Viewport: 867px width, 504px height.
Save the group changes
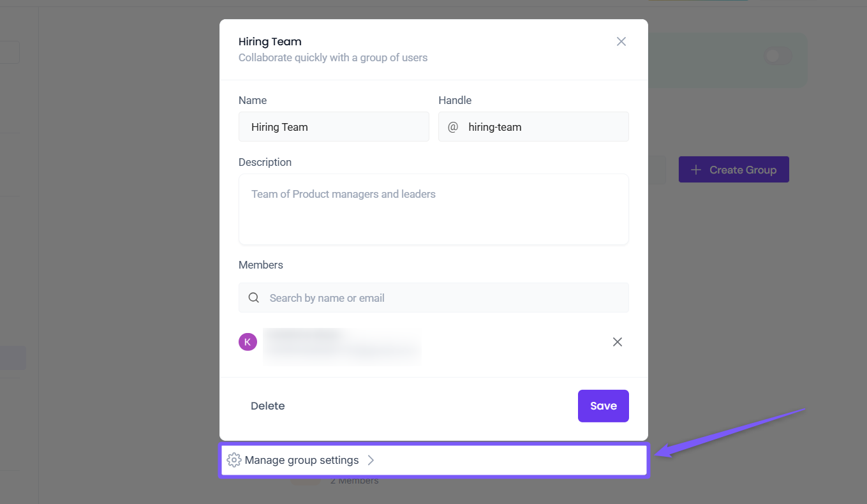point(603,406)
